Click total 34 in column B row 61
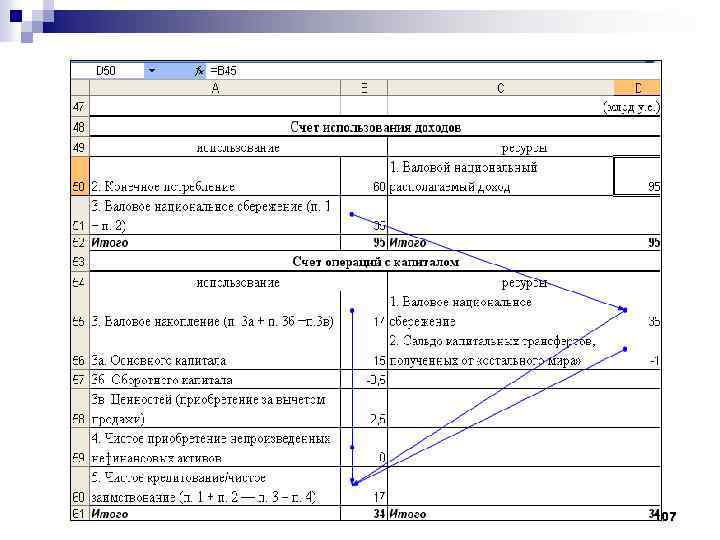Image resolution: width=720 pixels, height=540 pixels. point(379,513)
